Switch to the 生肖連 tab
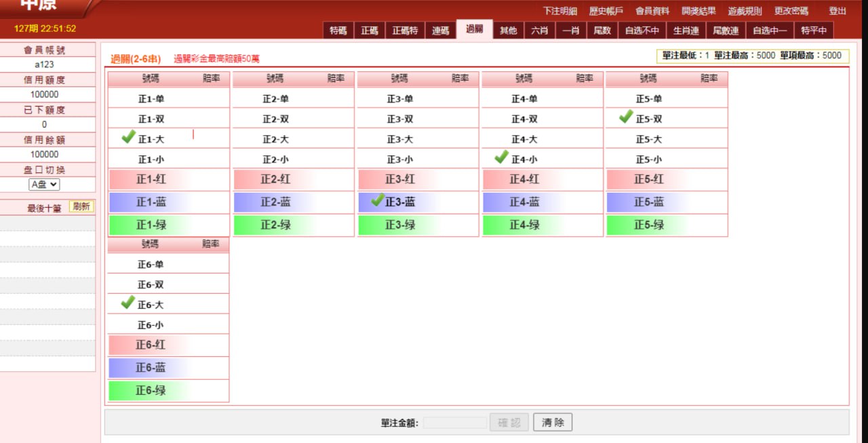Screen dimensions: 868x443 click(686, 31)
